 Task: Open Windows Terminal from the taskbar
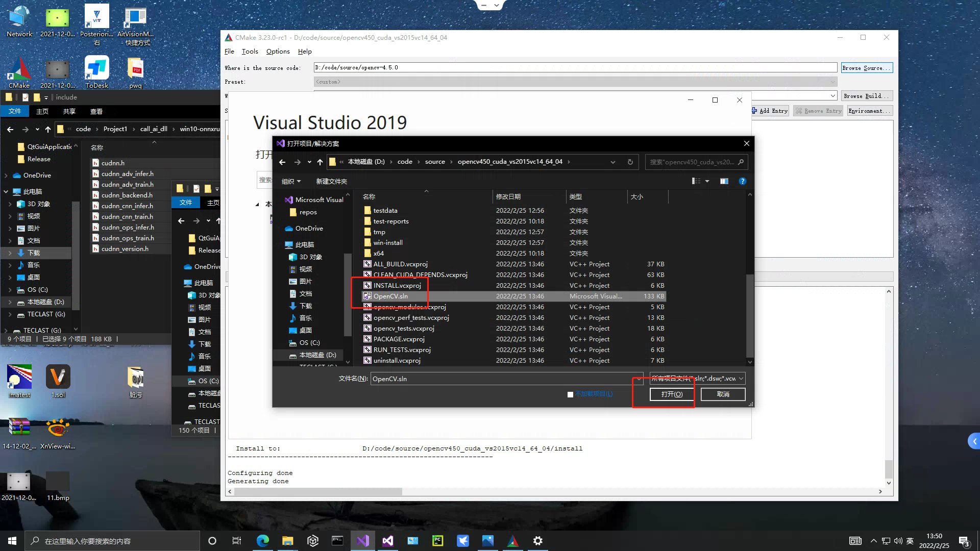pos(338,540)
